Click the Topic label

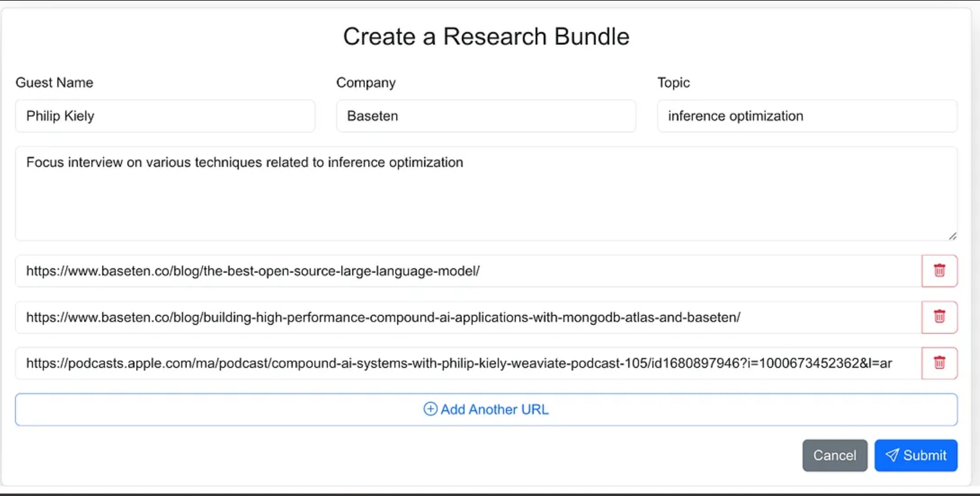(674, 83)
